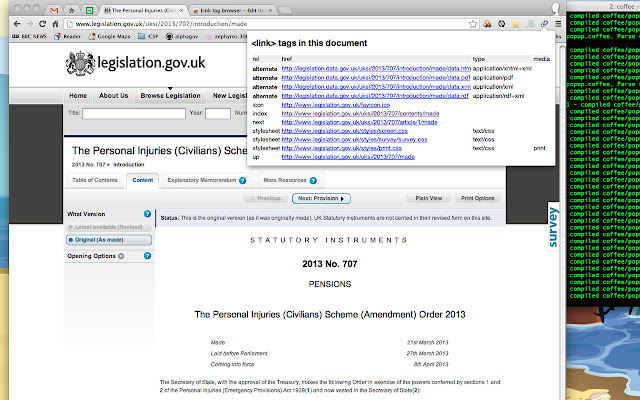This screenshot has height=400, width=640.
Task: Click help icon beside Opening Options
Action: point(147,256)
